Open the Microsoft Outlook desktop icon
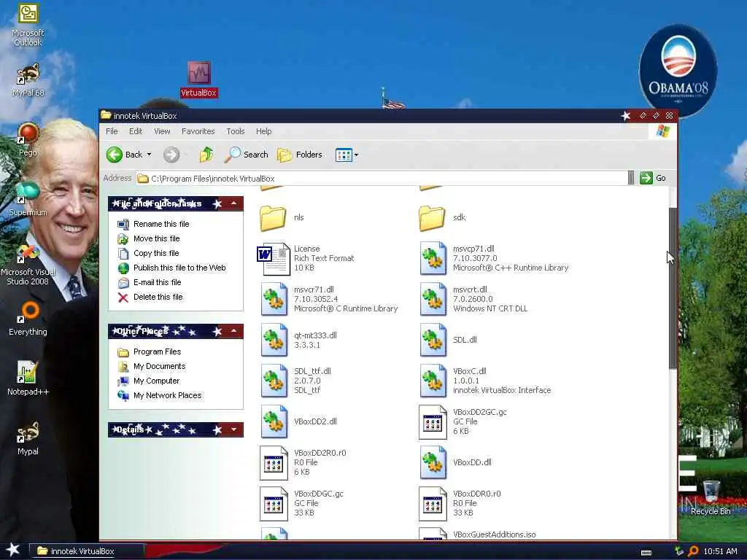The image size is (747, 560). [x=28, y=25]
